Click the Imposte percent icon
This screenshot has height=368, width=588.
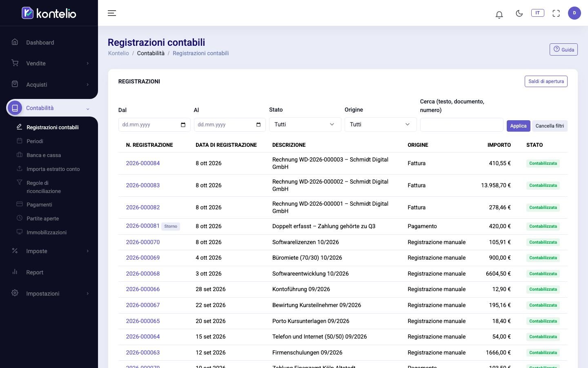click(15, 251)
